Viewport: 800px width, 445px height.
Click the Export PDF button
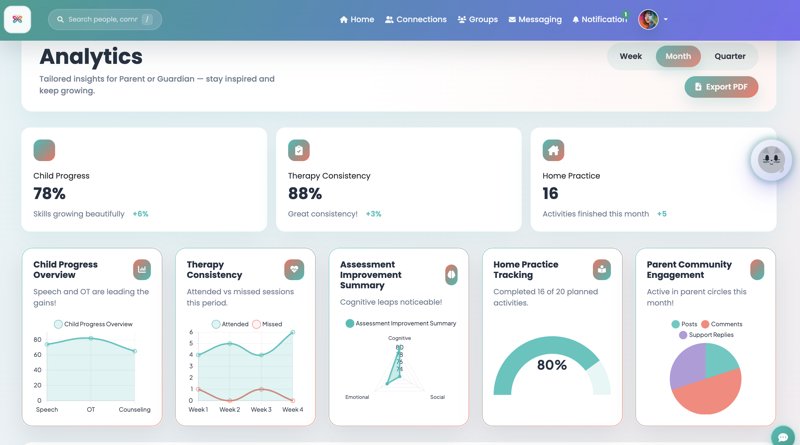721,87
